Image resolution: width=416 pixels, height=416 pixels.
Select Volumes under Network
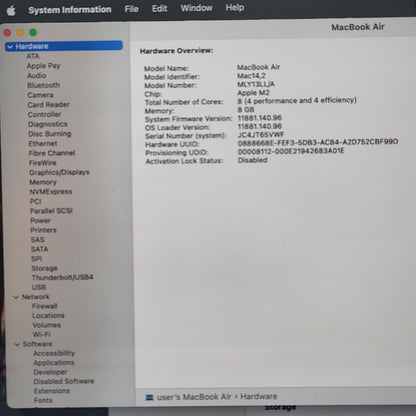[47, 325]
